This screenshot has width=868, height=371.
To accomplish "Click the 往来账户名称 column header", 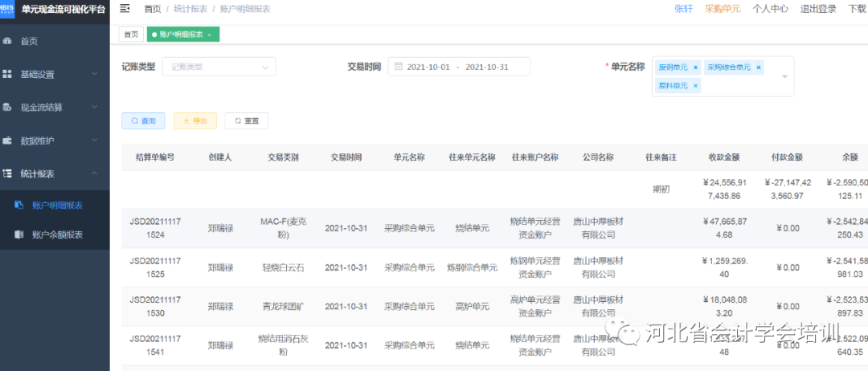I will point(535,157).
